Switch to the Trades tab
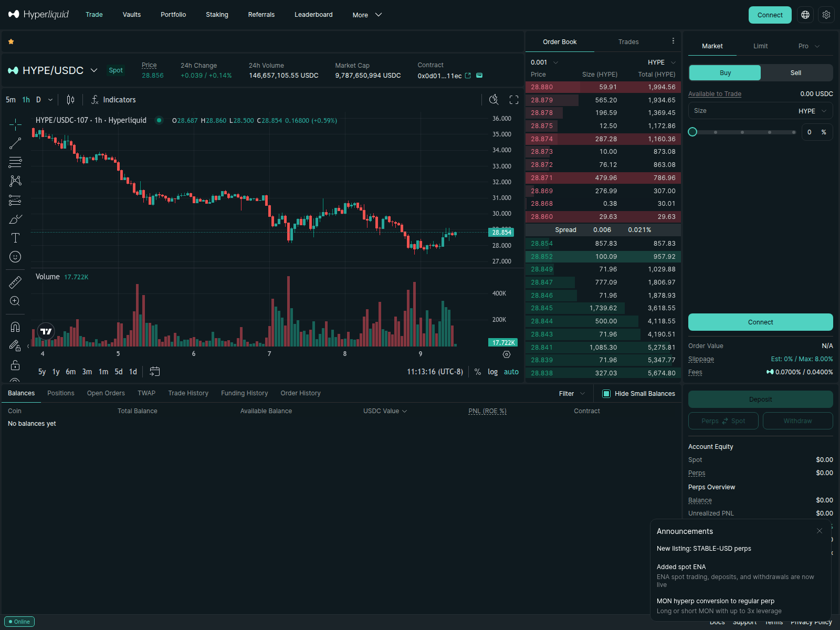The height and width of the screenshot is (630, 840). pos(628,42)
